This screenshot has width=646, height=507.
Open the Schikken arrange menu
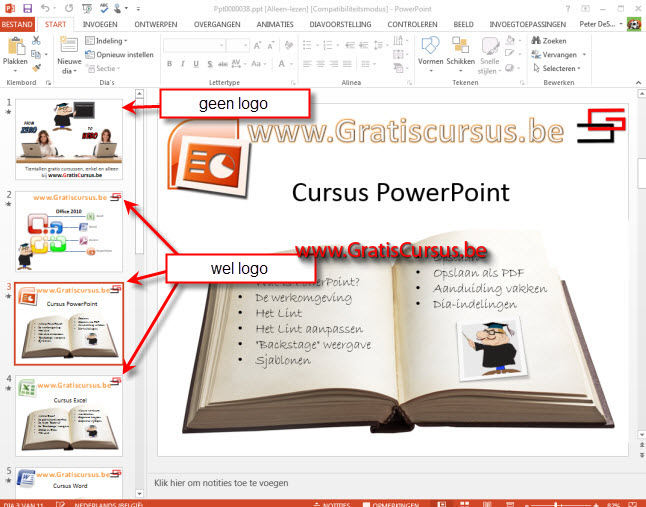[x=461, y=55]
